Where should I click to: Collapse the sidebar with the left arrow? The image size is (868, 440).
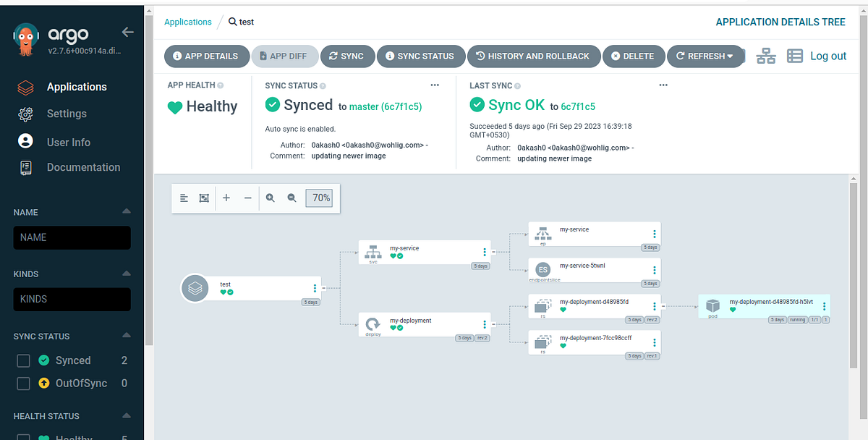coord(127,32)
